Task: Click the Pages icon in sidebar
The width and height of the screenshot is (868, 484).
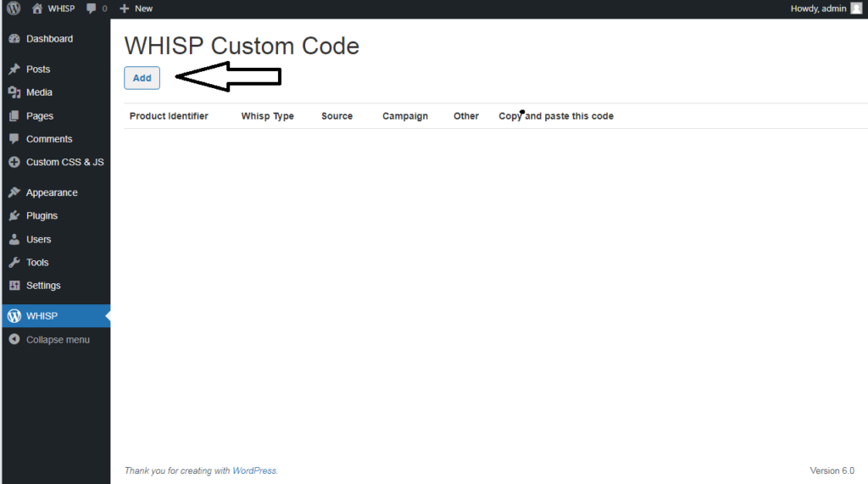Action: click(x=14, y=116)
